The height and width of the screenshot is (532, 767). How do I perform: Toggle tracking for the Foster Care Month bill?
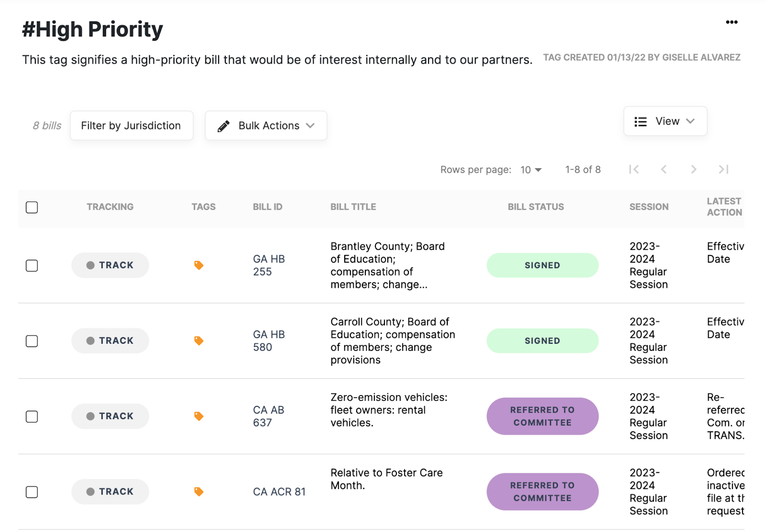pyautogui.click(x=110, y=491)
